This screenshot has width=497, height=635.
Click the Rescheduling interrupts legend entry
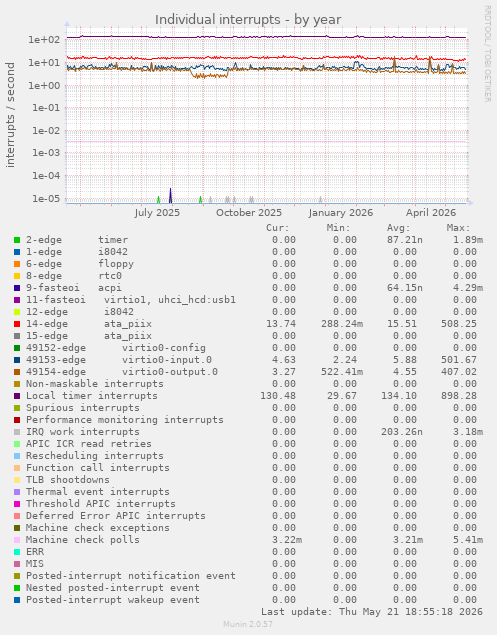pos(95,456)
